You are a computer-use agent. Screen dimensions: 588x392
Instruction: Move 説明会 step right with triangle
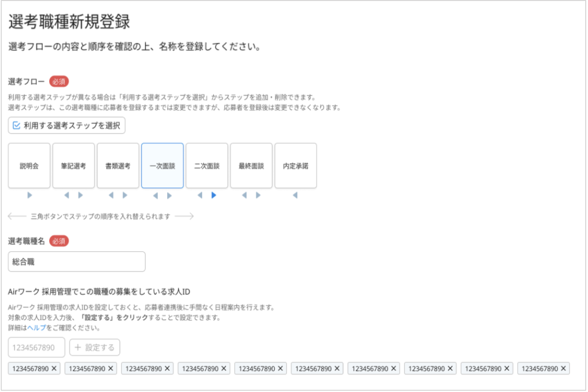(30, 195)
